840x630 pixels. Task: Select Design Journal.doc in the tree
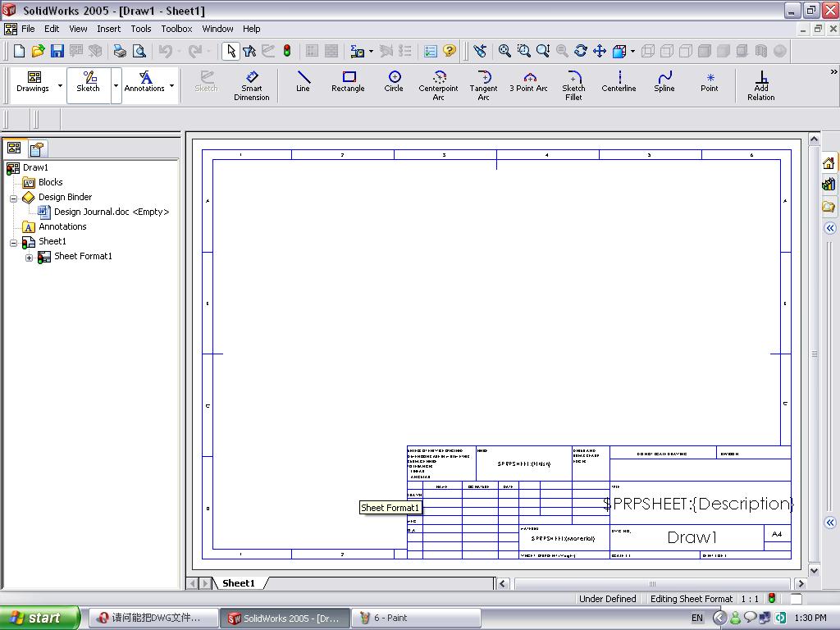pyautogui.click(x=112, y=212)
